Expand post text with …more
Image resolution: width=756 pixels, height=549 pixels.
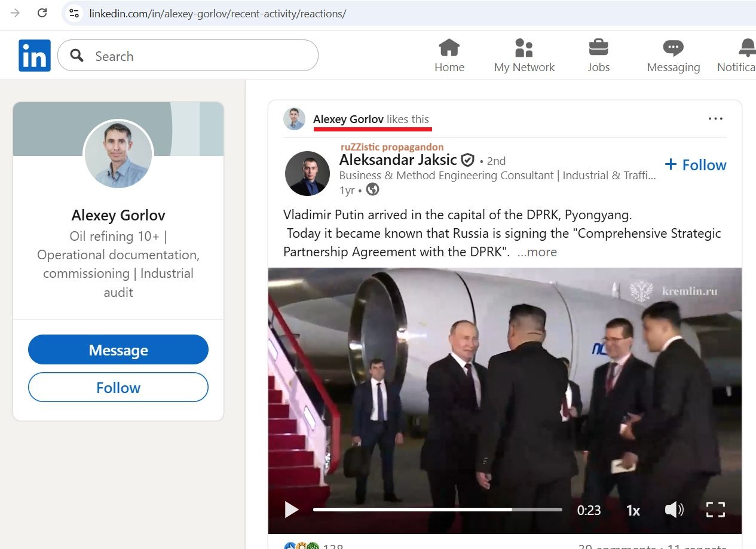tap(537, 252)
